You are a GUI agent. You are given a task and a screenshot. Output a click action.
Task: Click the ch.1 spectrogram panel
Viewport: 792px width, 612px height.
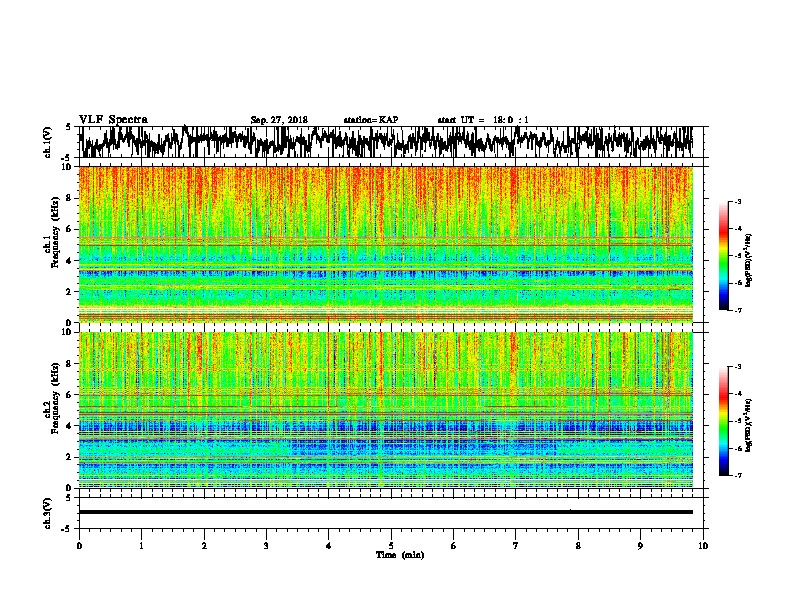pos(386,244)
